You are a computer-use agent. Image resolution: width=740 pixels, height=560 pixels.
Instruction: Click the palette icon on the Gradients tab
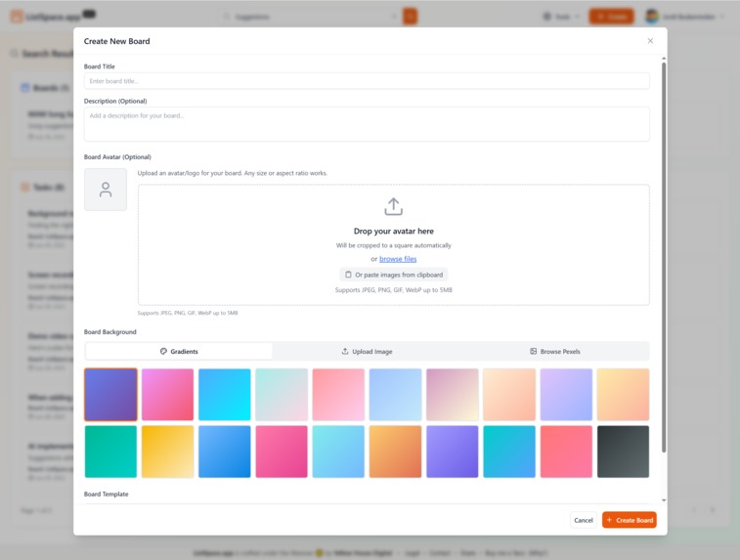163,352
